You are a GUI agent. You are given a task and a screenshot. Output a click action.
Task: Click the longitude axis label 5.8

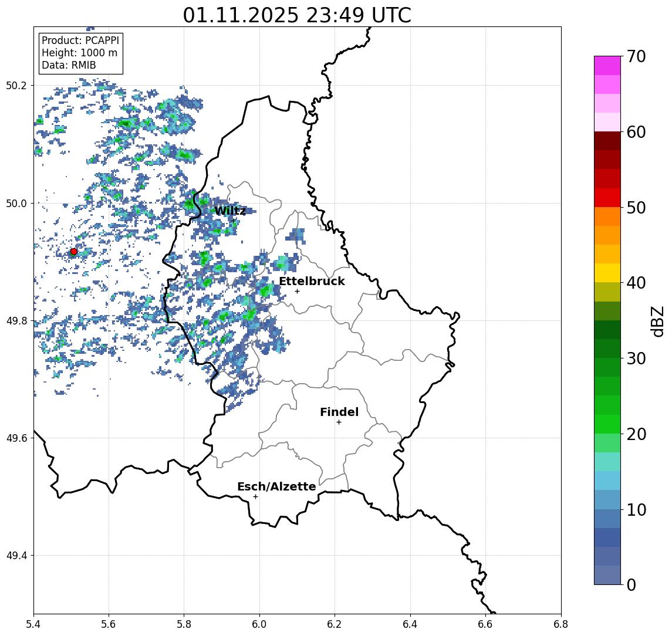pyautogui.click(x=184, y=624)
